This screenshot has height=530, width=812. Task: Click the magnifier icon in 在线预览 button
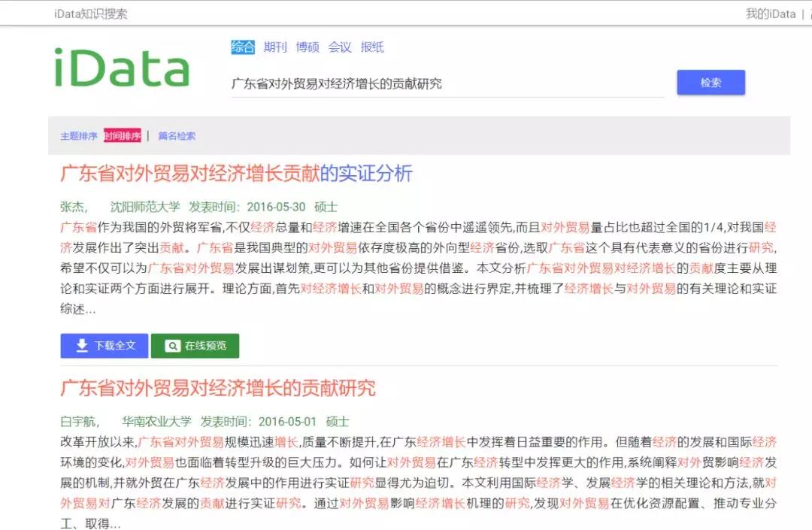coord(172,346)
